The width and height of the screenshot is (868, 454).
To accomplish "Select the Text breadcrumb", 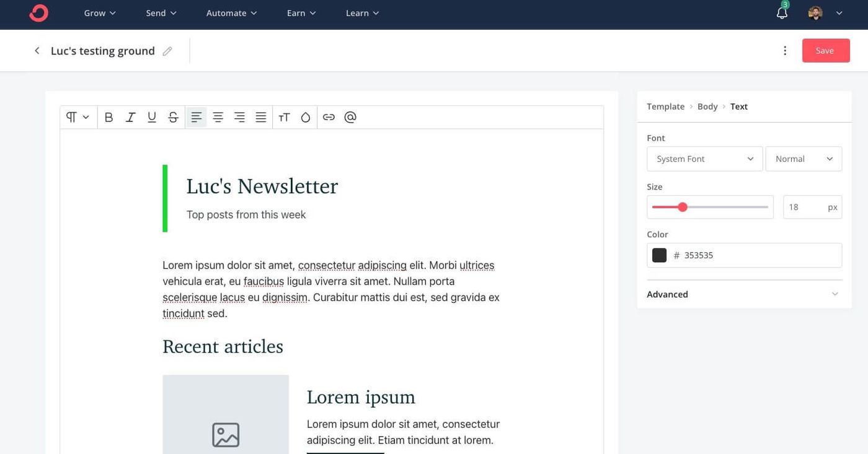I will [739, 107].
